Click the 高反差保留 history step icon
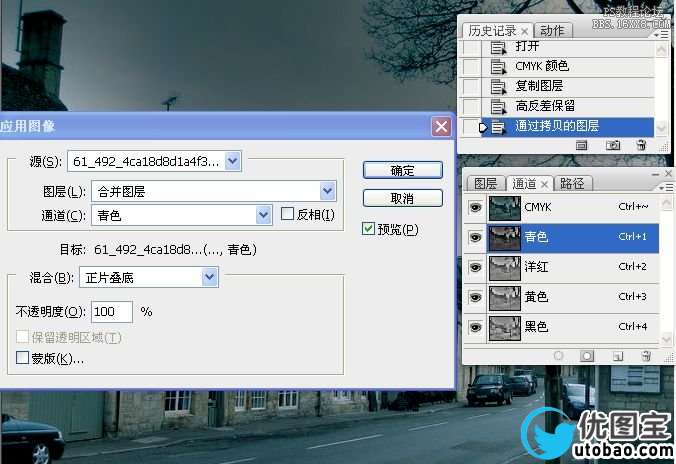Screen dimensions: 676x464 coord(498,107)
